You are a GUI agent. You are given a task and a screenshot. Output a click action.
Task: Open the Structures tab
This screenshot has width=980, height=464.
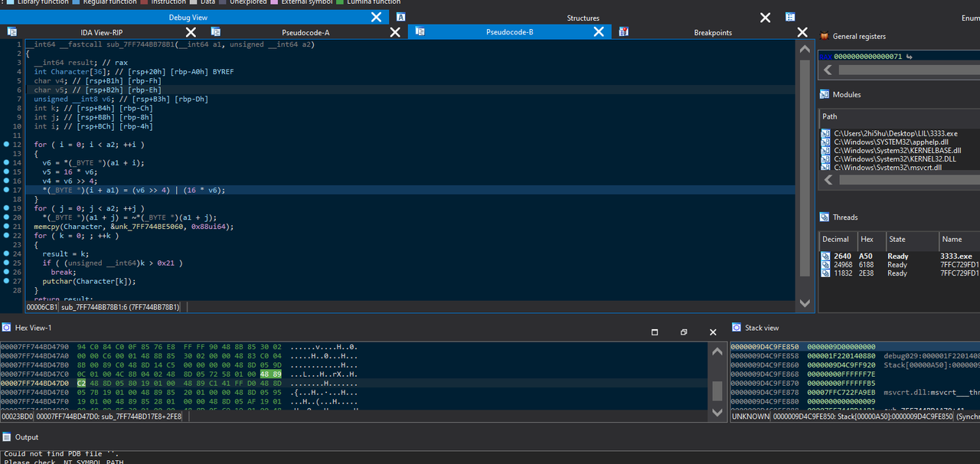tap(583, 18)
